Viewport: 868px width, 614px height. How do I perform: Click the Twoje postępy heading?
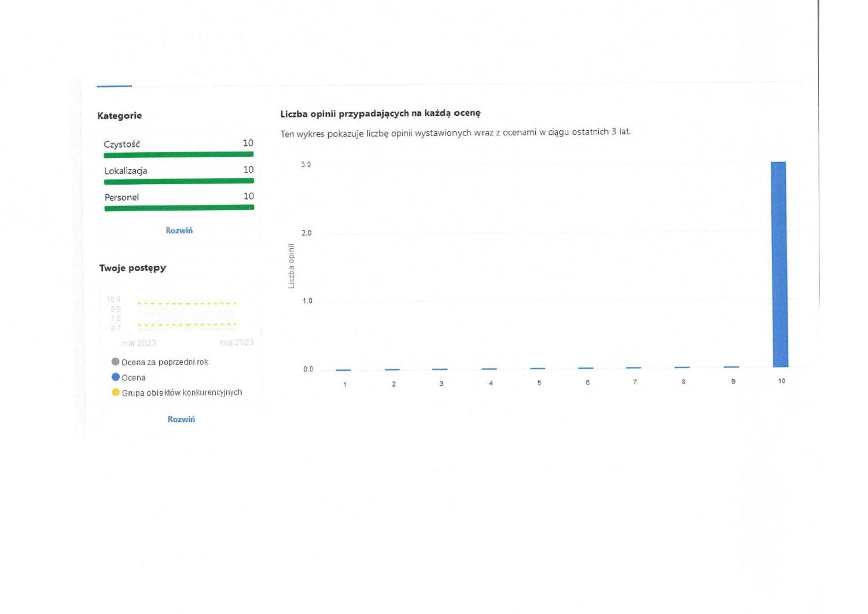[133, 268]
